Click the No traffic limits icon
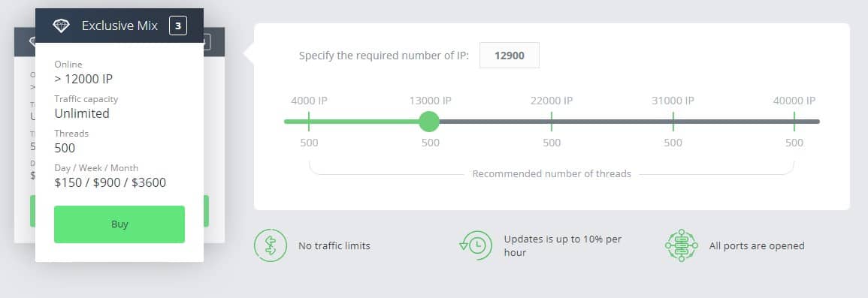 coord(270,245)
